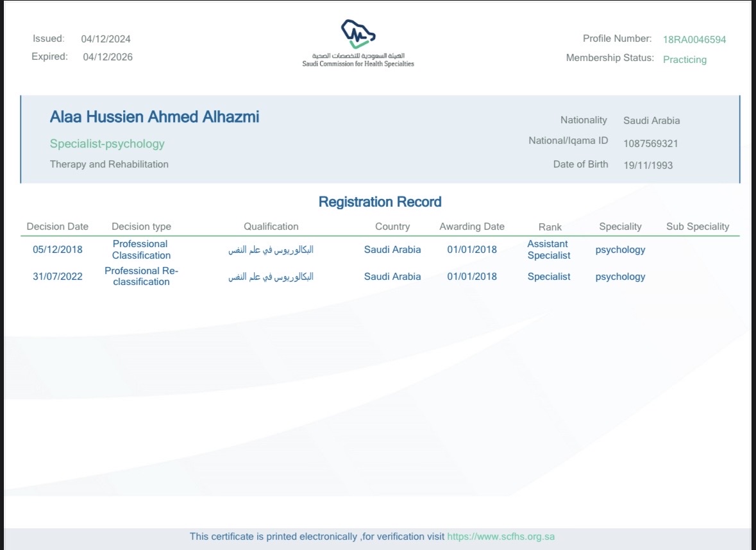Click the Speciality column header
The width and height of the screenshot is (756, 550).
(620, 227)
